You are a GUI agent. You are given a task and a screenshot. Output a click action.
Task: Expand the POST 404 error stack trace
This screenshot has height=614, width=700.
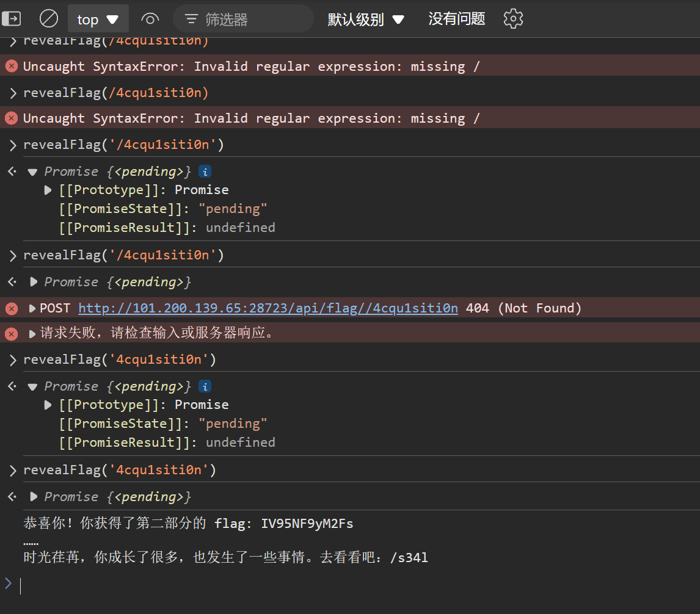point(32,308)
